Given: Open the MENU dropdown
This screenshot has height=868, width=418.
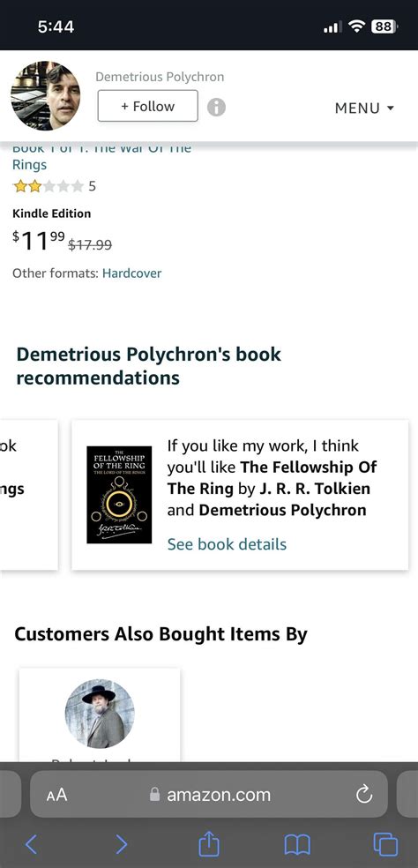Looking at the screenshot, I should [364, 108].
